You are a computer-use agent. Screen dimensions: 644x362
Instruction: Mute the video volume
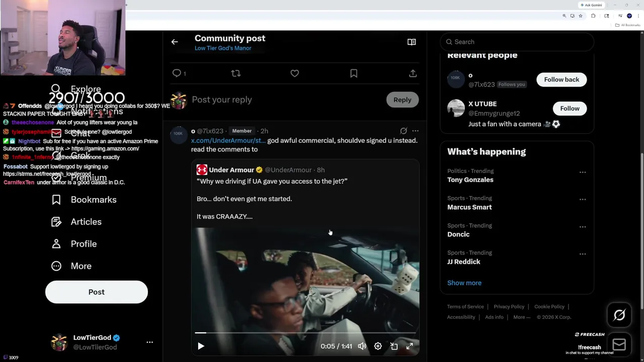[362, 346]
